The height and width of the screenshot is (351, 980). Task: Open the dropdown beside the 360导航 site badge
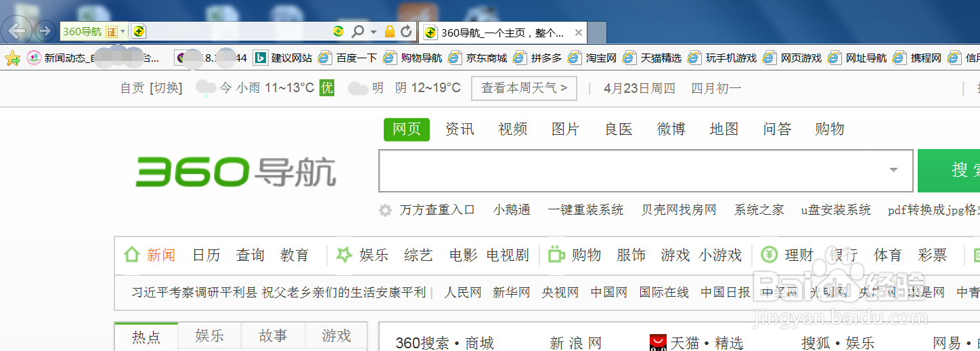122,32
